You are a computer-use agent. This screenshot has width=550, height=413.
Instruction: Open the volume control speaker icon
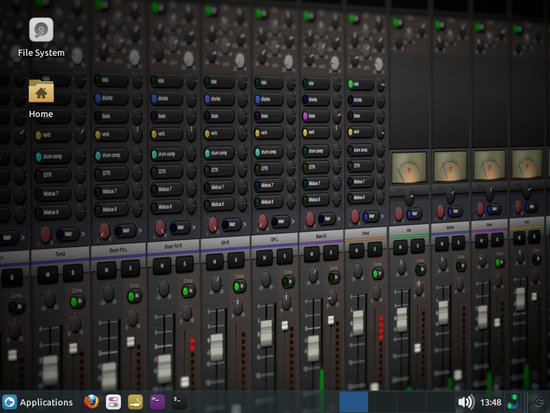coord(466,402)
